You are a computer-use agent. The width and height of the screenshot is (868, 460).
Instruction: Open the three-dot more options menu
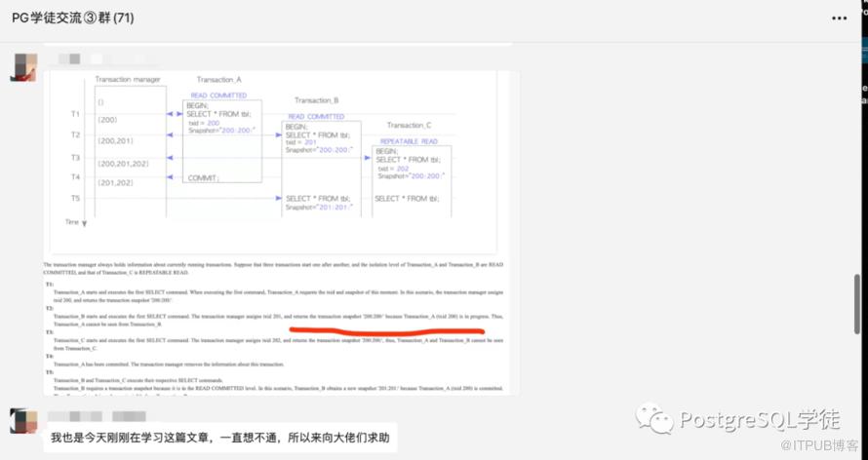pos(839,18)
